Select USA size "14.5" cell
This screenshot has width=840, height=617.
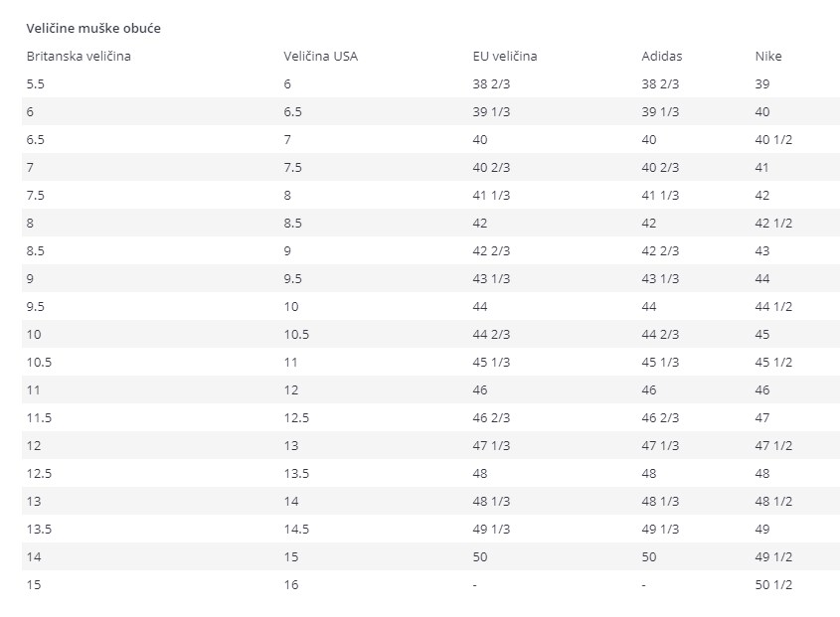296,529
